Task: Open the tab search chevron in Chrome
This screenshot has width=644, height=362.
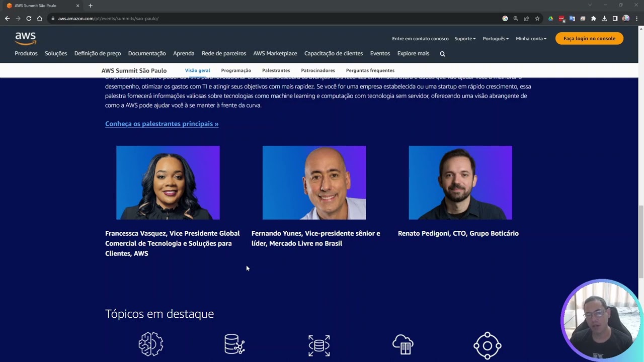Action: click(x=590, y=5)
